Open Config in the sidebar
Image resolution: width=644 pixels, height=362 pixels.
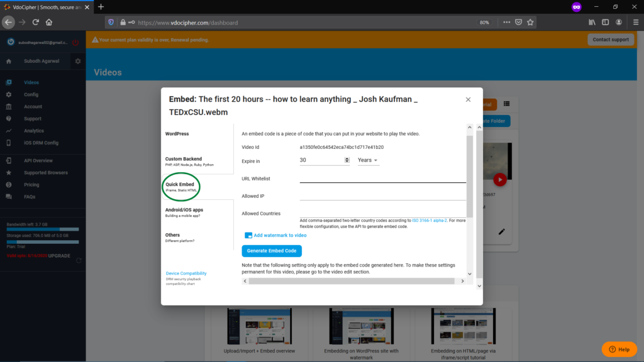(x=31, y=94)
